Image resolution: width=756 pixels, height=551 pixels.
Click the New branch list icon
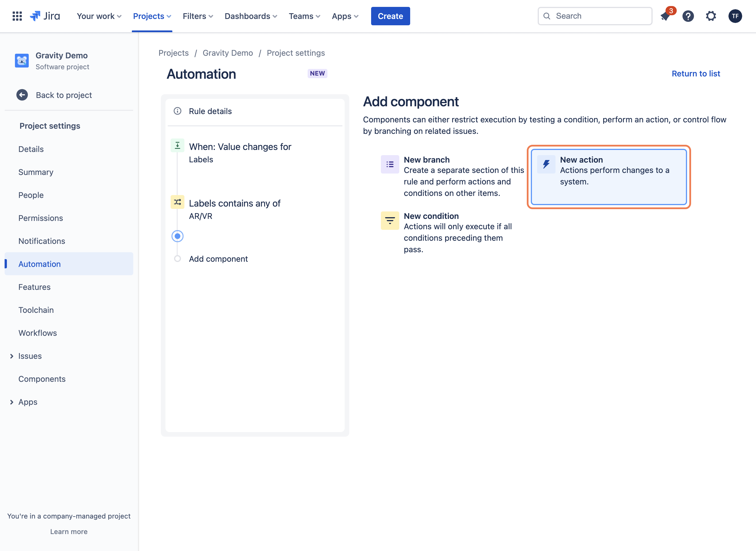point(390,164)
